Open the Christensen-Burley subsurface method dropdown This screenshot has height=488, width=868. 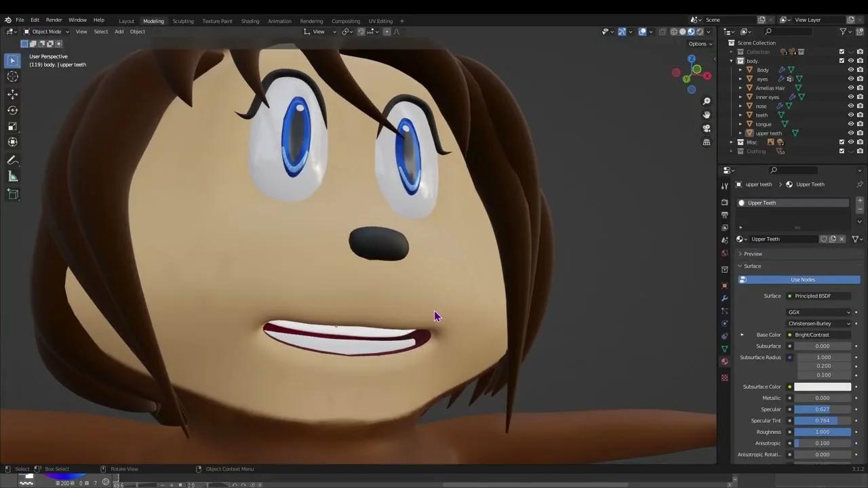pyautogui.click(x=819, y=324)
